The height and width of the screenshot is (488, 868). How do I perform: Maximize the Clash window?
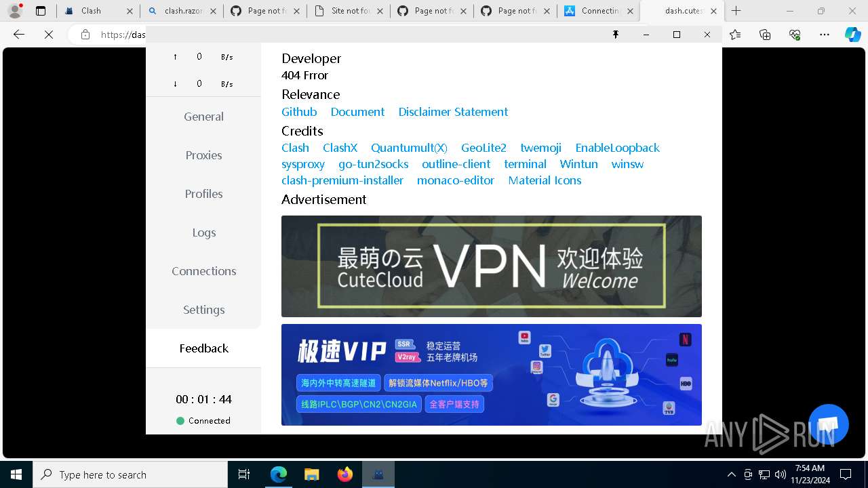tap(677, 35)
